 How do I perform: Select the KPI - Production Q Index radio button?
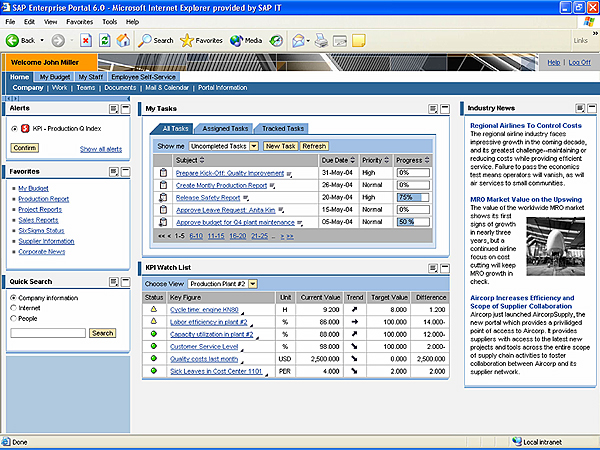pyautogui.click(x=15, y=129)
